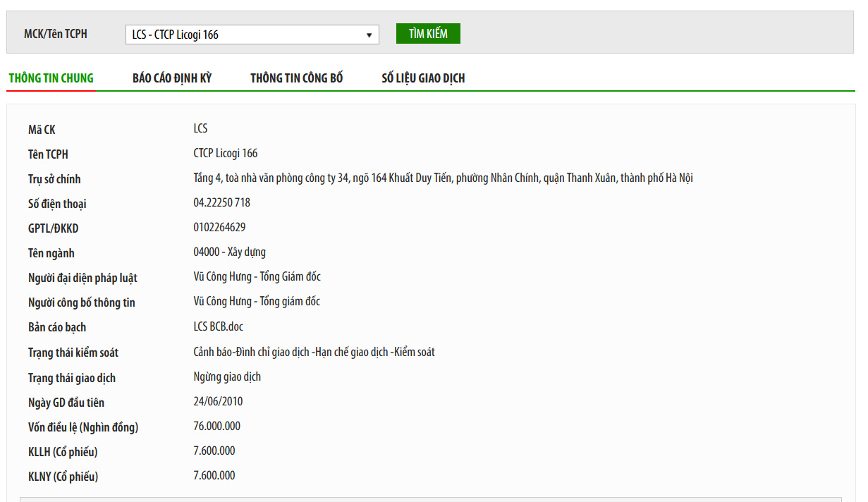868x502 pixels.
Task: View the SỐ LIỆU GIAO DỊCH tab
Action: point(423,78)
